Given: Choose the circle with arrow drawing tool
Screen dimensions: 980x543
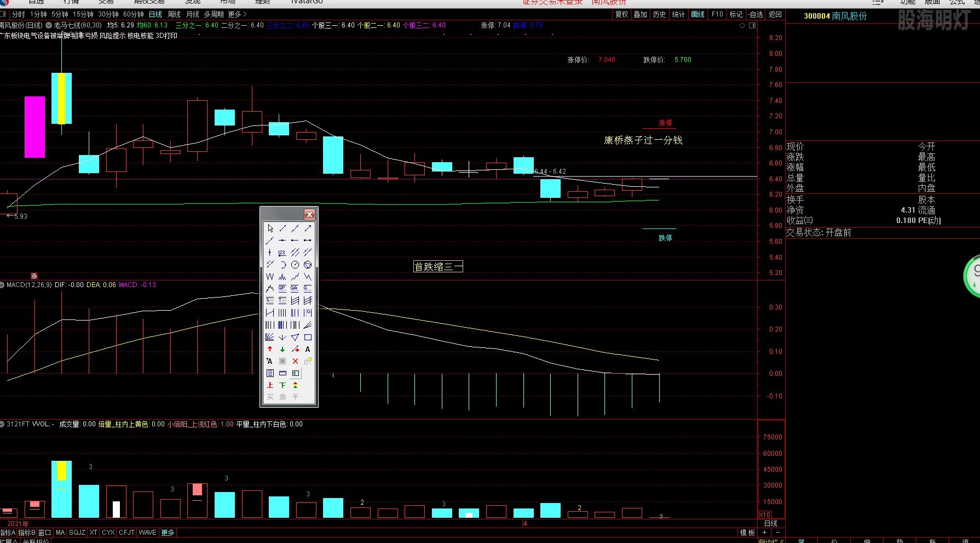Looking at the screenshot, I should (x=295, y=265).
